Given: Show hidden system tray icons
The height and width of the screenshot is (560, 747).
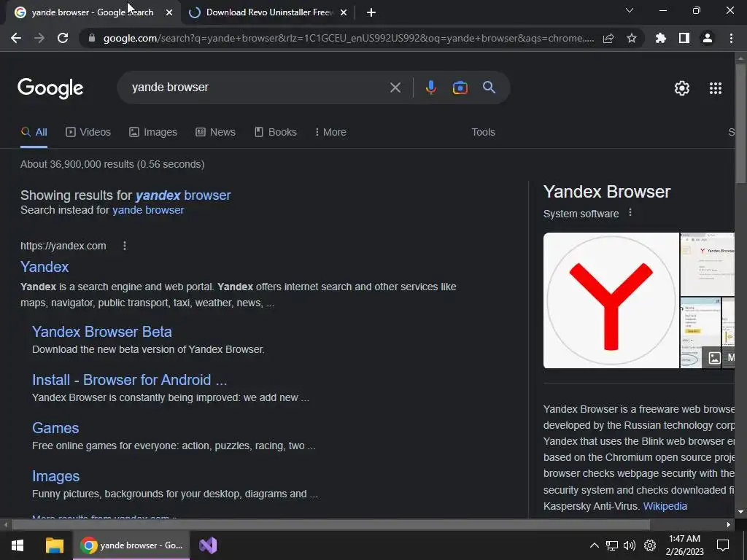Looking at the screenshot, I should point(594,545).
